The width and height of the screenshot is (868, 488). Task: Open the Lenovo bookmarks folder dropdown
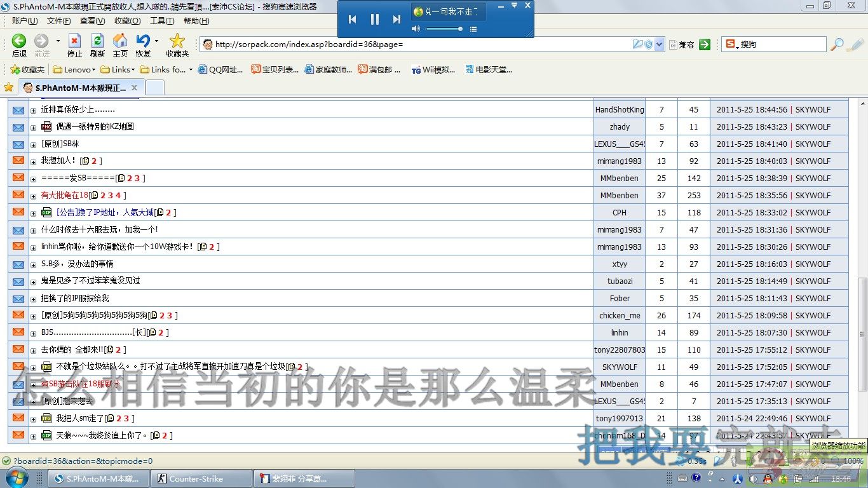pos(75,70)
